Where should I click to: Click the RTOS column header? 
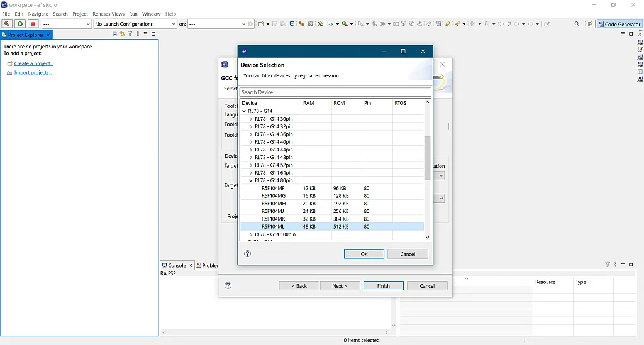click(408, 103)
